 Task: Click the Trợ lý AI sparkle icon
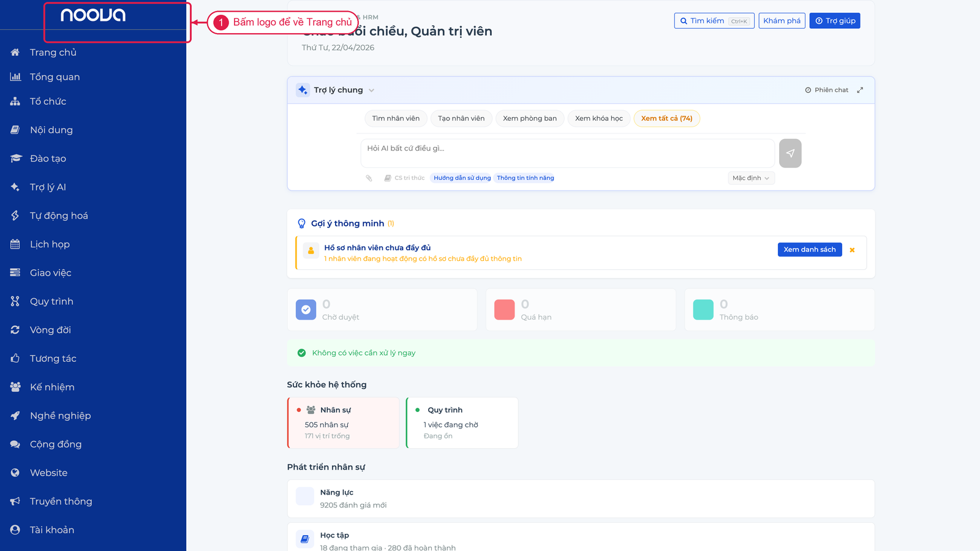pos(15,187)
